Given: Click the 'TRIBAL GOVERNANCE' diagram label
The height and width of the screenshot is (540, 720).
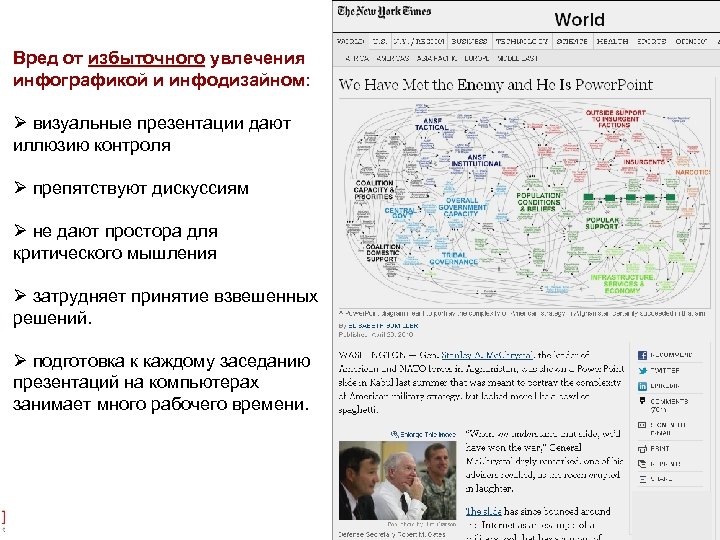Looking at the screenshot, I should coord(453,259).
